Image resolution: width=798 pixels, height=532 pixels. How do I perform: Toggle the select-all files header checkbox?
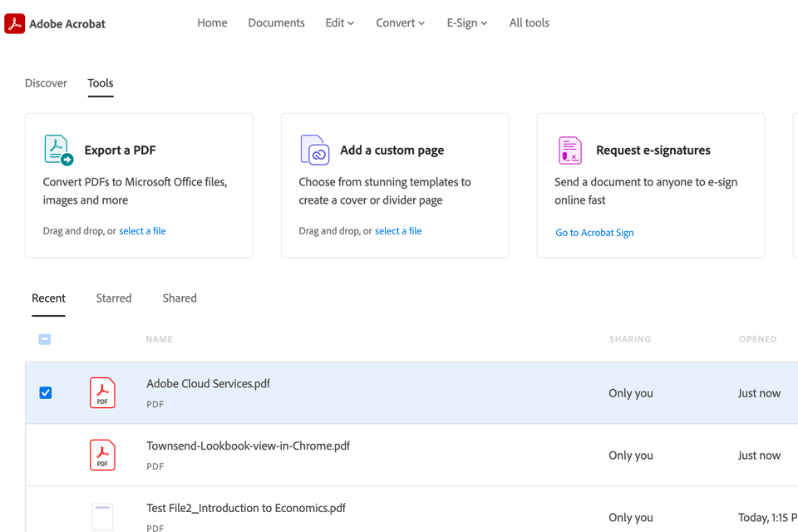coord(45,339)
